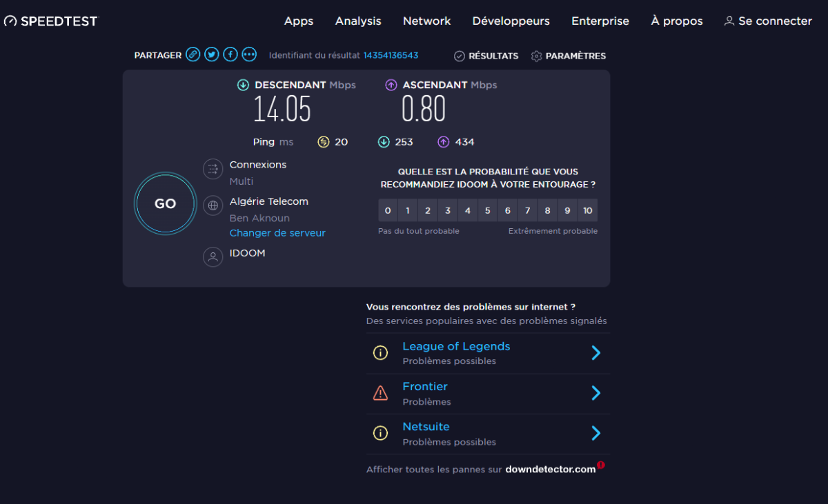This screenshot has width=828, height=504.
Task: Open more sharing options ellipsis icon
Action: (249, 55)
